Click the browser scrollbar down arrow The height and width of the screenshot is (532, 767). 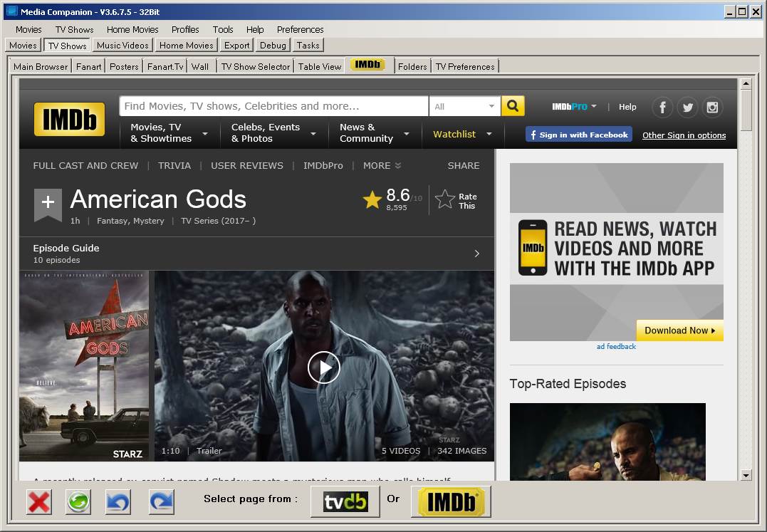coord(746,475)
